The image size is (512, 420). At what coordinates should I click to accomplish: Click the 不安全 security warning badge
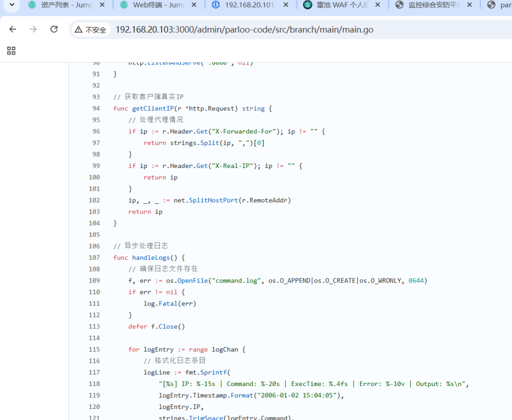click(91, 30)
